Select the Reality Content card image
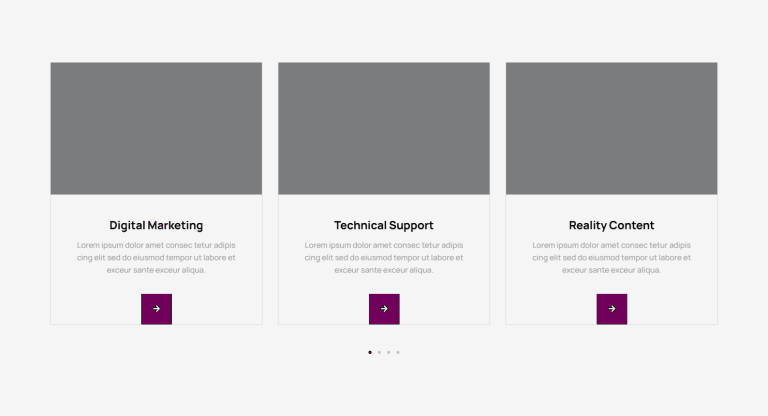Screen dimensions: 768x416 (x=612, y=128)
